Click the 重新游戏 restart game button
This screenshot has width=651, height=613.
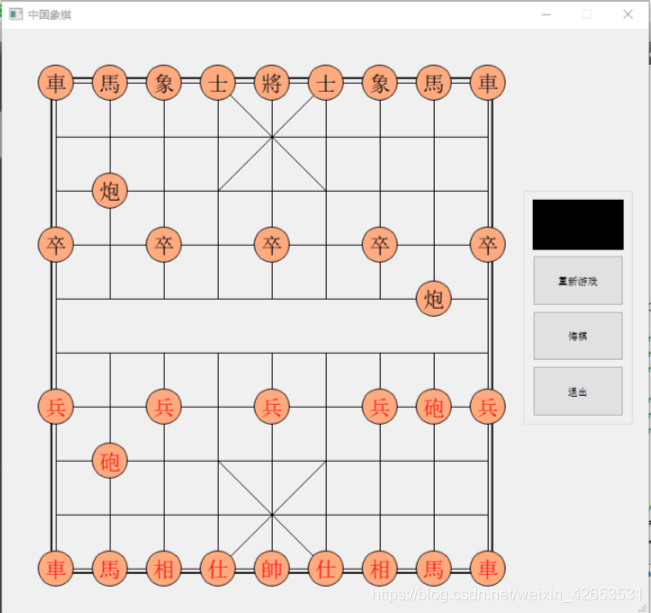(578, 281)
